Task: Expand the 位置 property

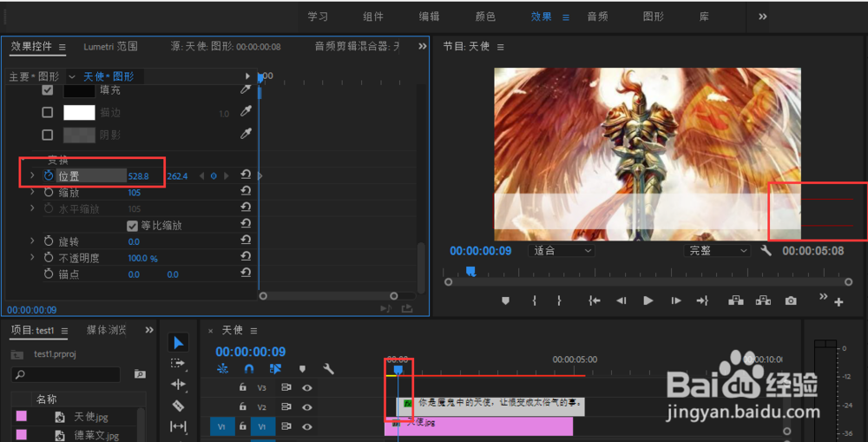Action: (32, 175)
